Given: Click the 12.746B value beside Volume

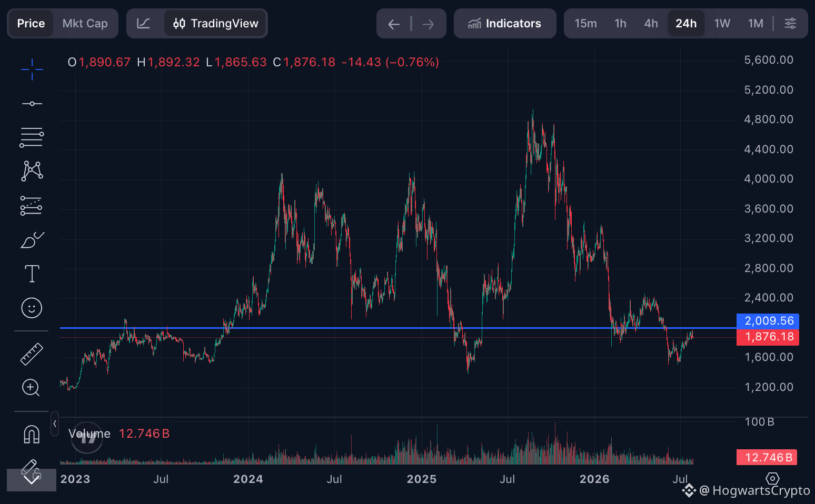Looking at the screenshot, I should click(144, 434).
